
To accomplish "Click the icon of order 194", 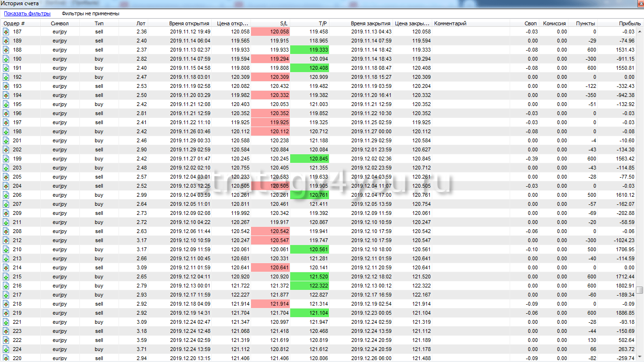I will pos(6,95).
